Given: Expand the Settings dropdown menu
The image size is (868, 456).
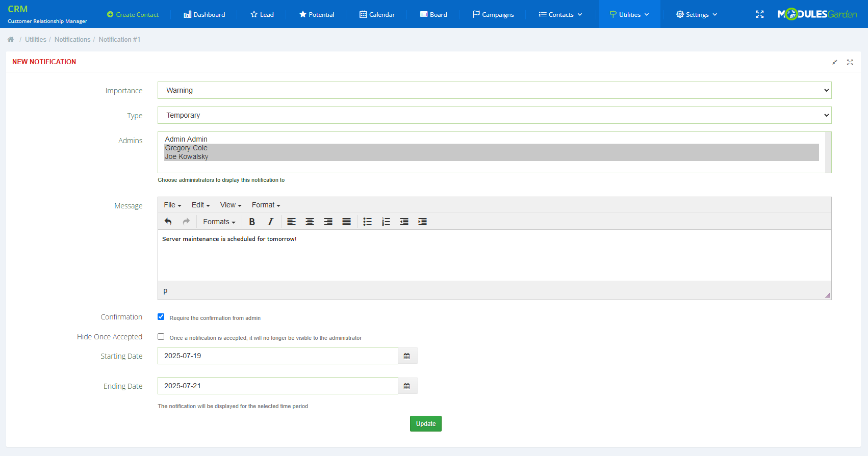Looking at the screenshot, I should click(x=697, y=14).
